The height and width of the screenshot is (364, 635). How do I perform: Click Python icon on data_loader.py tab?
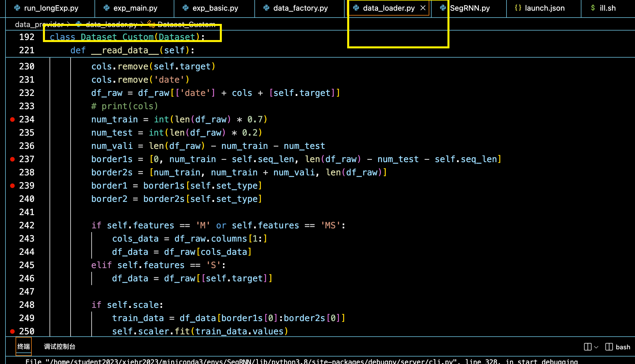[356, 8]
